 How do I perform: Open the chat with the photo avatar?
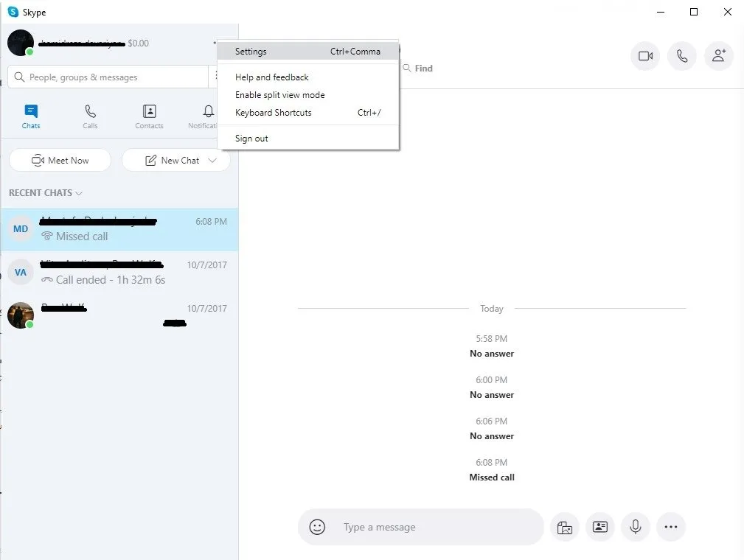(x=119, y=315)
